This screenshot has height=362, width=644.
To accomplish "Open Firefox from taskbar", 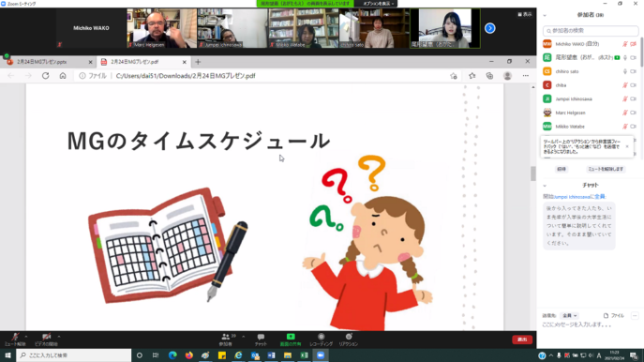I will pos(189,355).
